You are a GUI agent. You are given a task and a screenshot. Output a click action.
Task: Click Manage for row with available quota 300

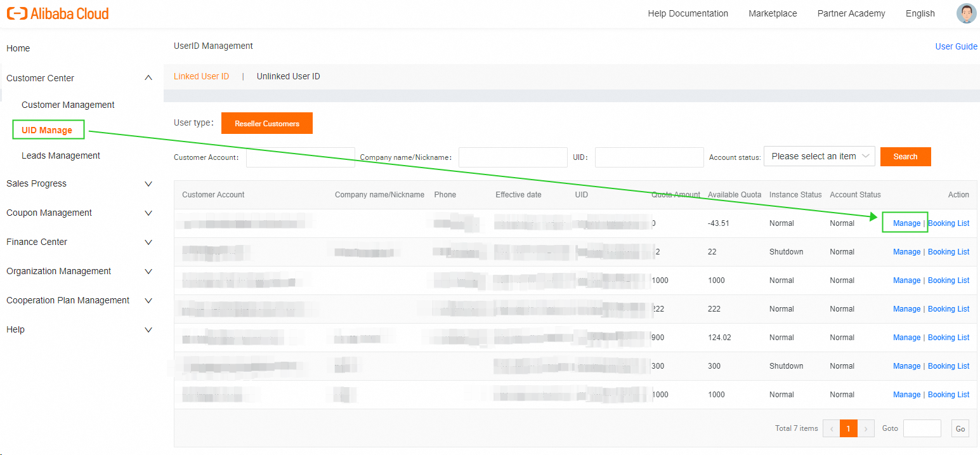pos(906,366)
